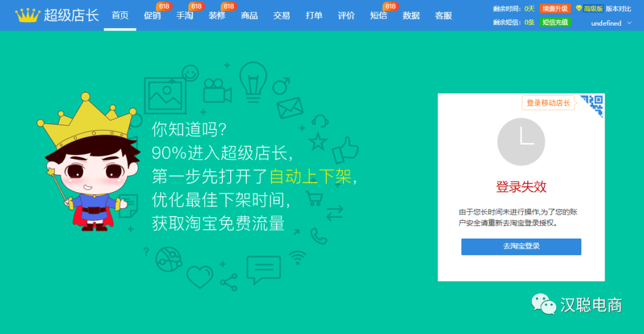The width and height of the screenshot is (644, 334).
Task: Click the 获取淘宝免费流量 banner line
Action: (x=218, y=224)
